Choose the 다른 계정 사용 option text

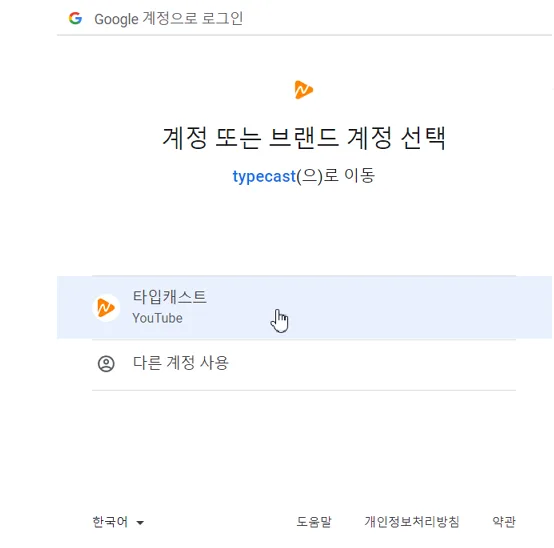pyautogui.click(x=181, y=363)
